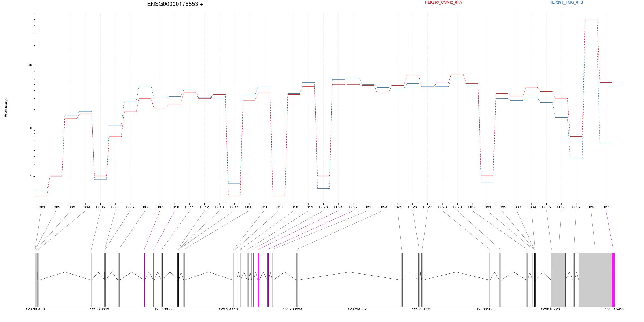Click exon label E026
644x322 pixels.
click(412, 207)
